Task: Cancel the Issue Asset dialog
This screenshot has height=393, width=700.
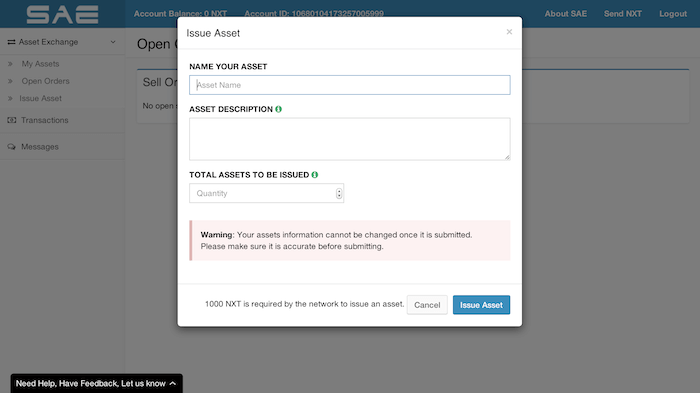Action: pos(427,305)
